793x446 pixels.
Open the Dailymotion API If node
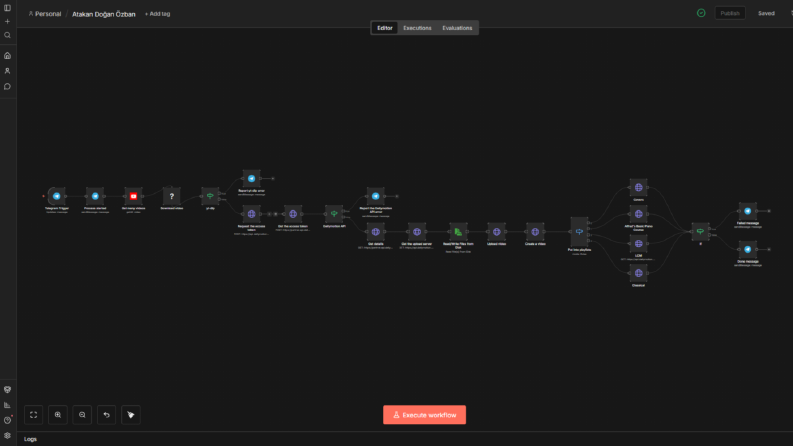334,214
